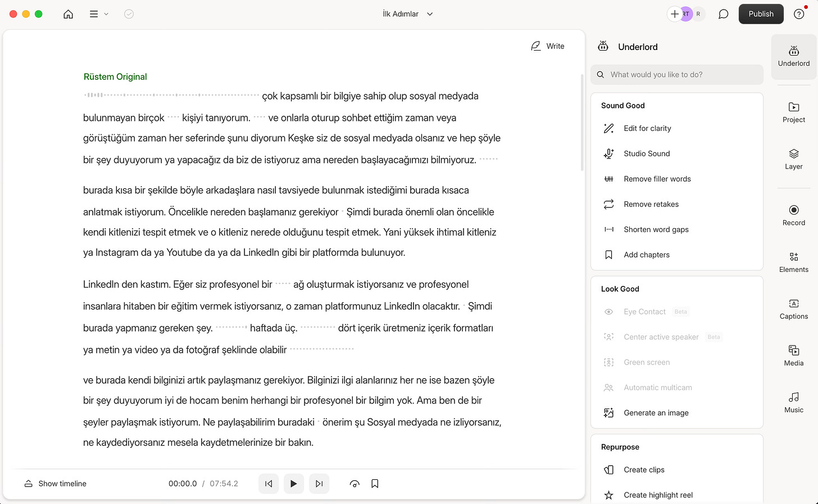This screenshot has width=818, height=504.
Task: Open playback speed control icon
Action: tap(355, 484)
